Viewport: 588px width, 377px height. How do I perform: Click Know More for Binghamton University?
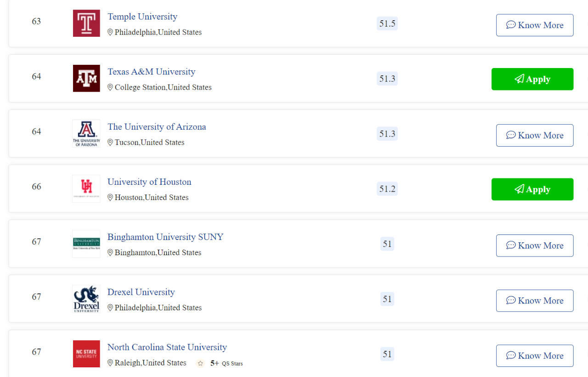(x=535, y=246)
